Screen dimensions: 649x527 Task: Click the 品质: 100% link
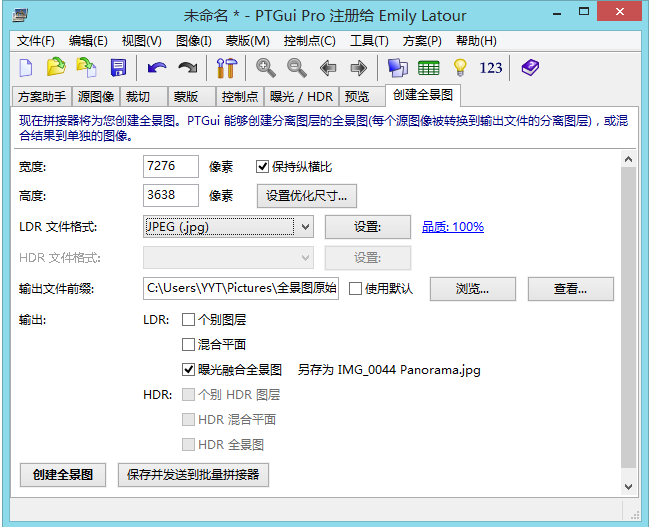[x=452, y=227]
